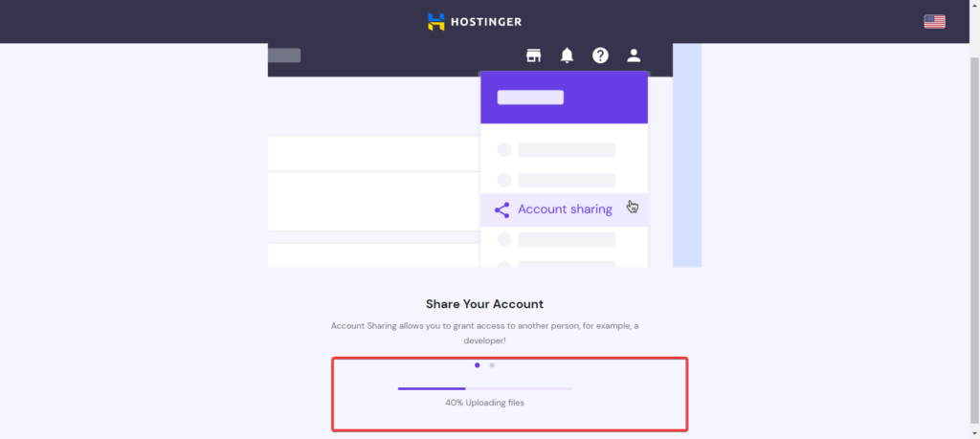Open notifications bell icon
This screenshot has height=439, width=980.
[x=567, y=55]
